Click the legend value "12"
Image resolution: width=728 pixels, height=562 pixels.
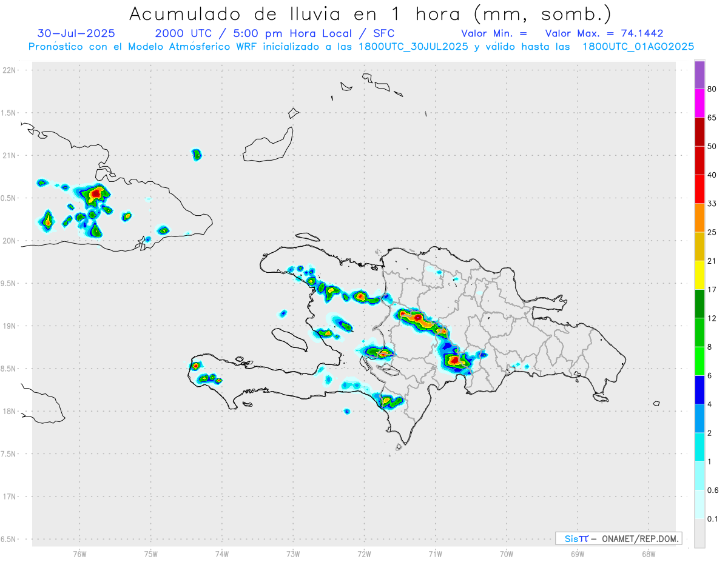tap(712, 318)
